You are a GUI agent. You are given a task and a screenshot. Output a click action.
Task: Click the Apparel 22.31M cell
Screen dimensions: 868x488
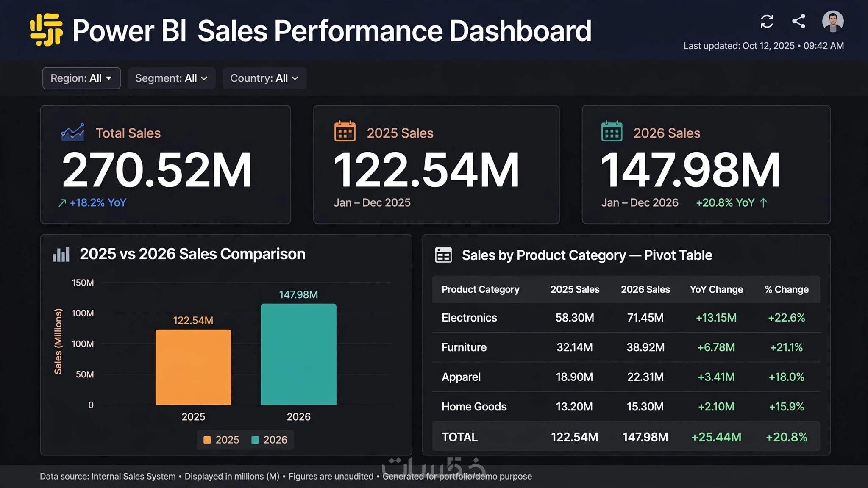pyautogui.click(x=645, y=377)
